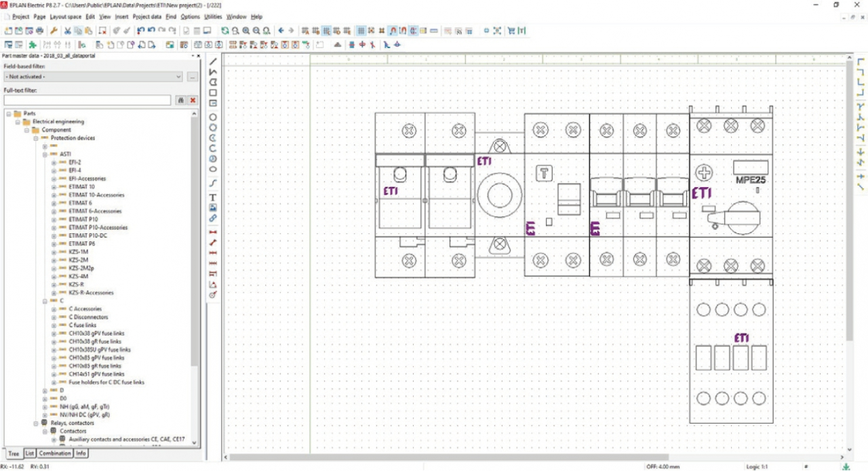Collapse the Parts root node
868x471 pixels.
[x=9, y=114]
